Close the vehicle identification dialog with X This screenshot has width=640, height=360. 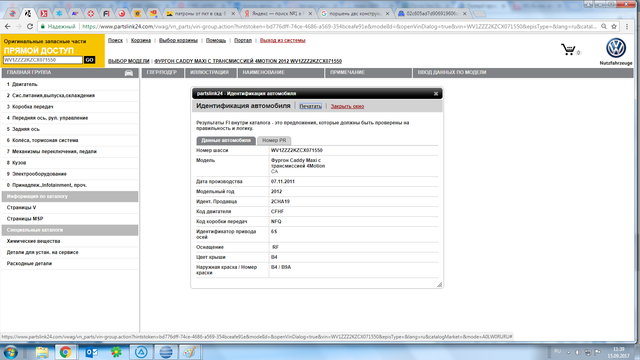point(436,93)
